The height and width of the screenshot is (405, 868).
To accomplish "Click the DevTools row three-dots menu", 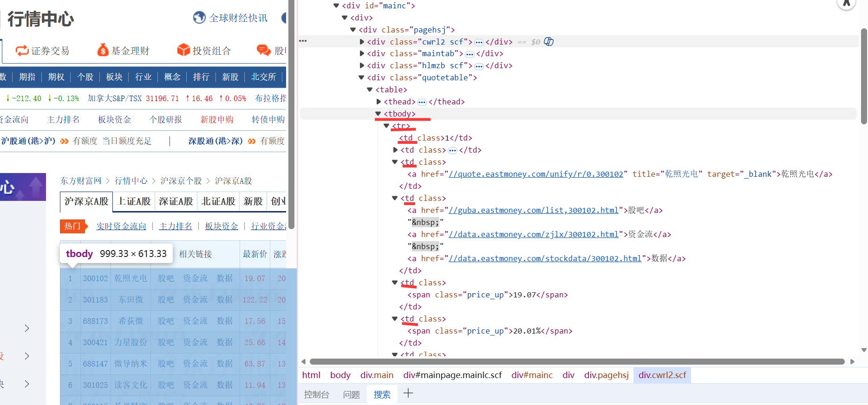I will [x=303, y=41].
